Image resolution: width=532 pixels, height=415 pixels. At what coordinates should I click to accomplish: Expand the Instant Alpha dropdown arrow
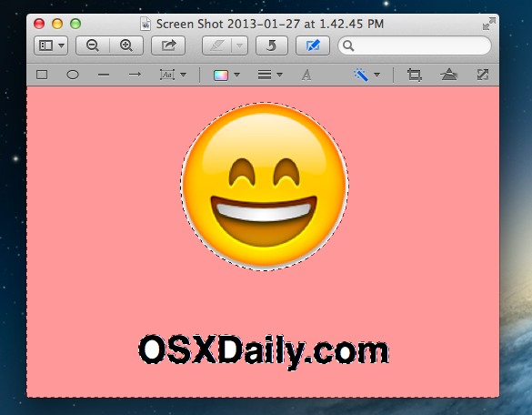pos(376,75)
